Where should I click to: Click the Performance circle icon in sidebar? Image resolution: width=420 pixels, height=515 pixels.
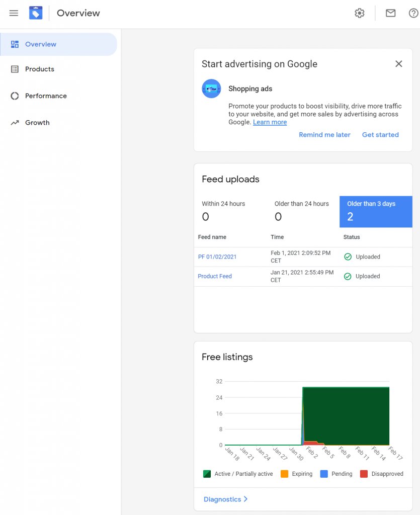pos(15,96)
